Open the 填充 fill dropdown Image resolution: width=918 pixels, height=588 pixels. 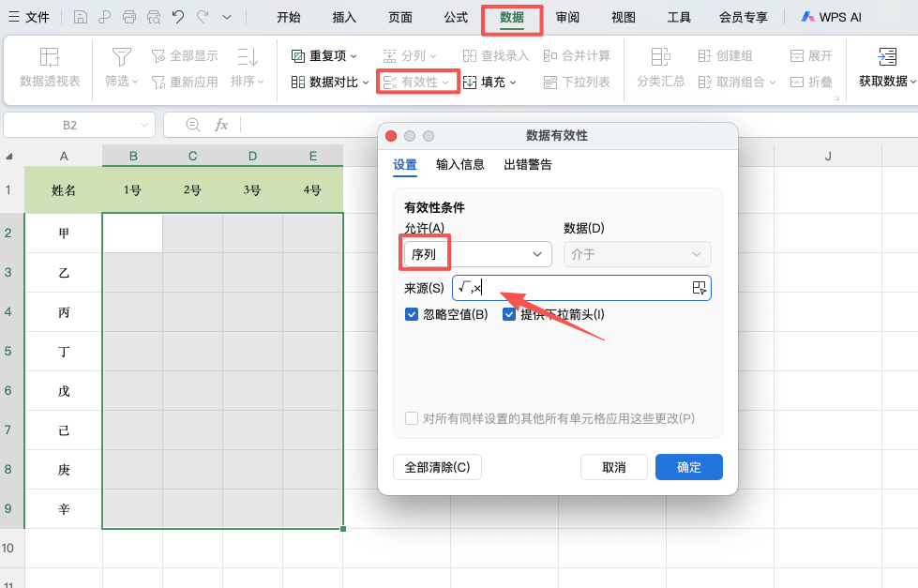click(x=489, y=82)
